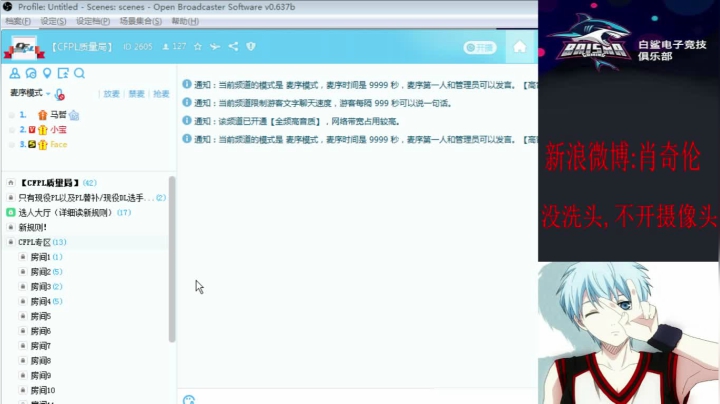720x404 pixels.
Task: Open the chat history bubble icon
Action: click(31, 73)
